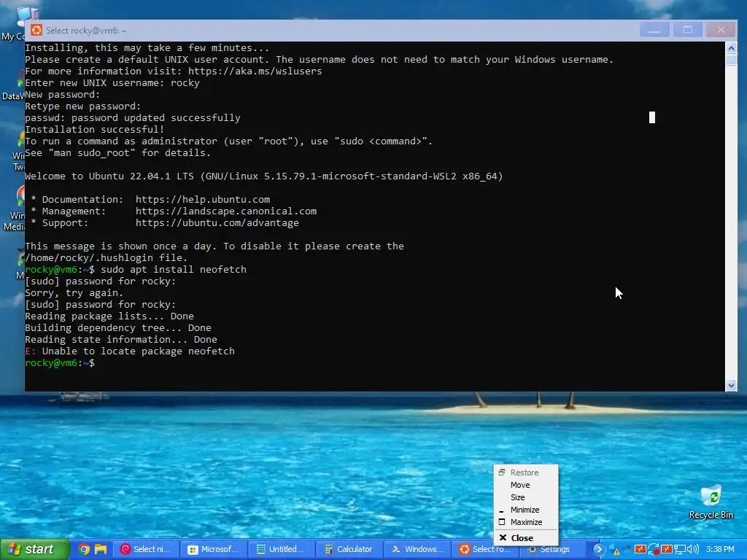
Task: Click the network computers tray icon
Action: point(679,550)
